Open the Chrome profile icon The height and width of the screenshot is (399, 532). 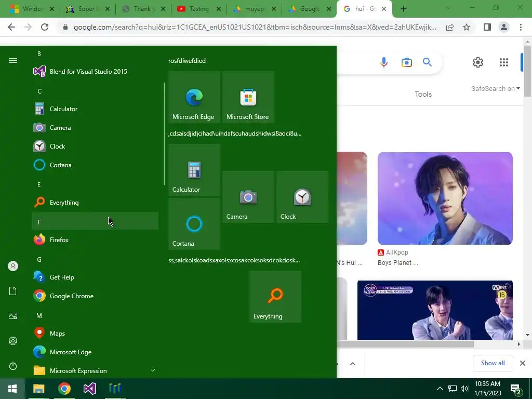504,27
